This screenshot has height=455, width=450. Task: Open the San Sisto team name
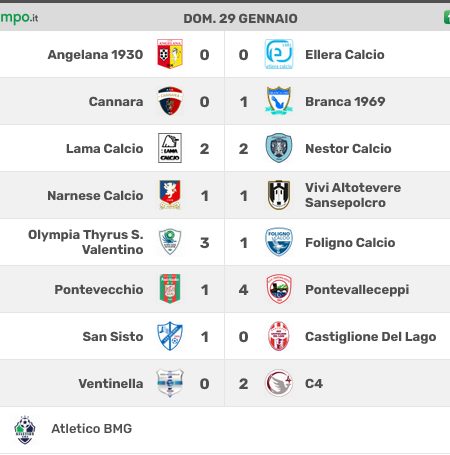pos(113,336)
